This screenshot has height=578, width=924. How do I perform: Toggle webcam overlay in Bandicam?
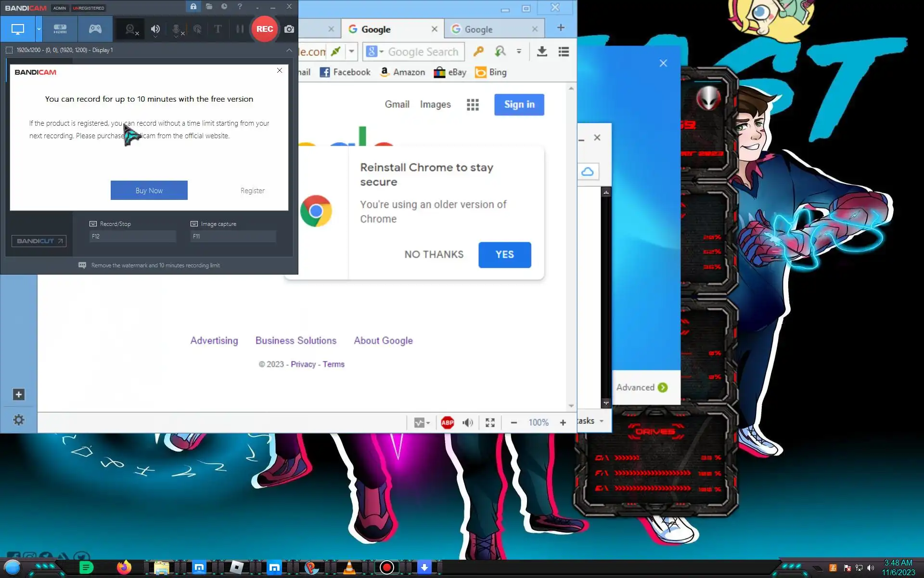click(130, 29)
